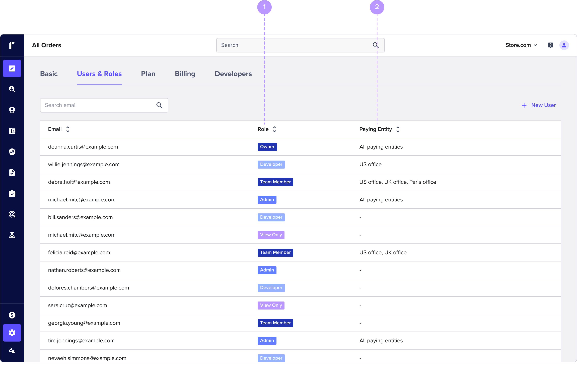Open the wallet sidebar icon

click(12, 131)
